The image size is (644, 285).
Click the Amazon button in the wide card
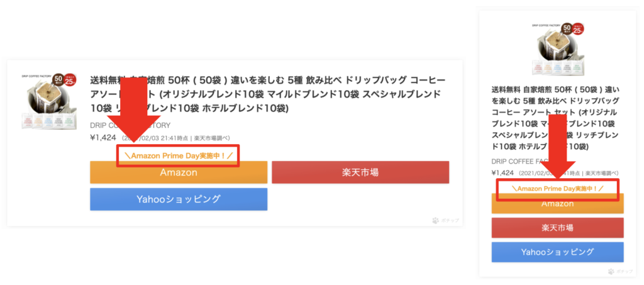(179, 172)
